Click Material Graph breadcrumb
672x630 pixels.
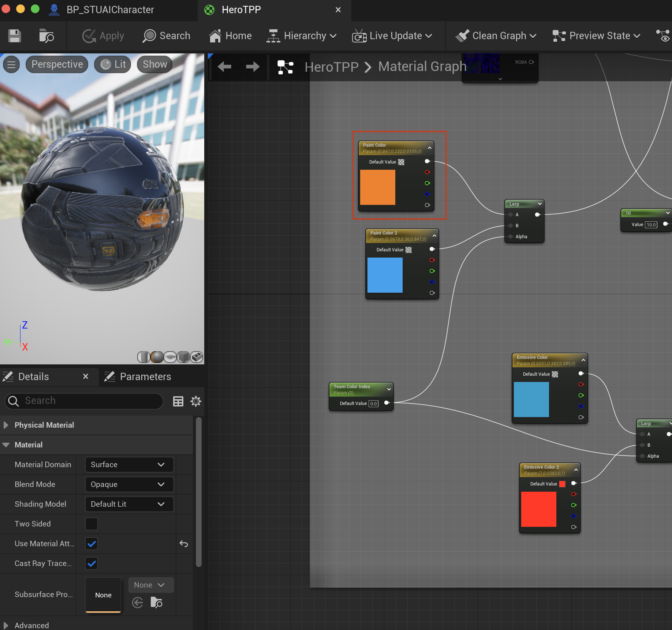coord(422,67)
